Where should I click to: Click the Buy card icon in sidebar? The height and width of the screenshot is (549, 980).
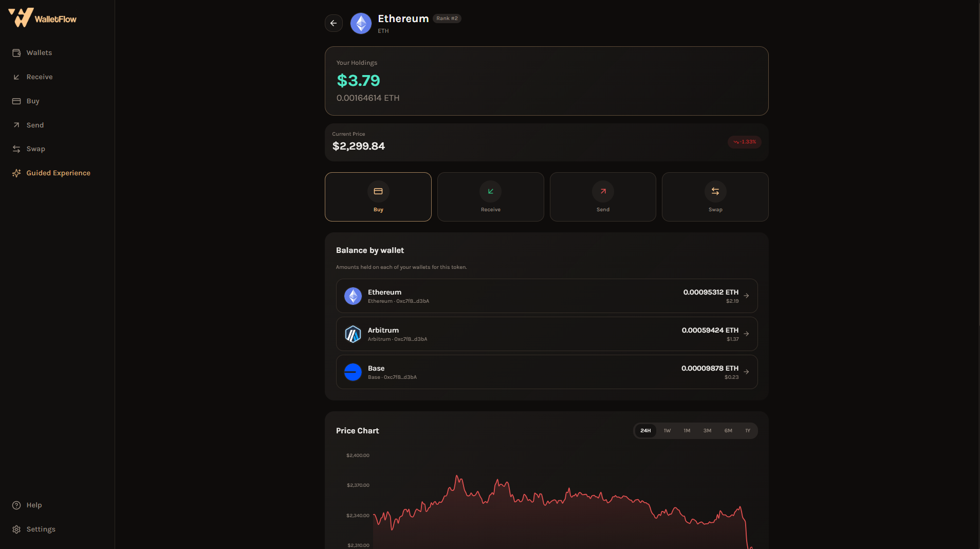[x=16, y=101]
